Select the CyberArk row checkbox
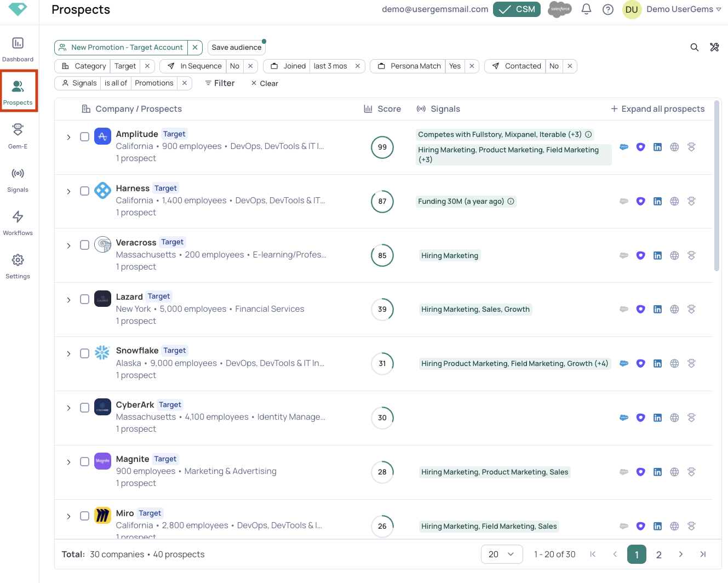 pos(84,408)
